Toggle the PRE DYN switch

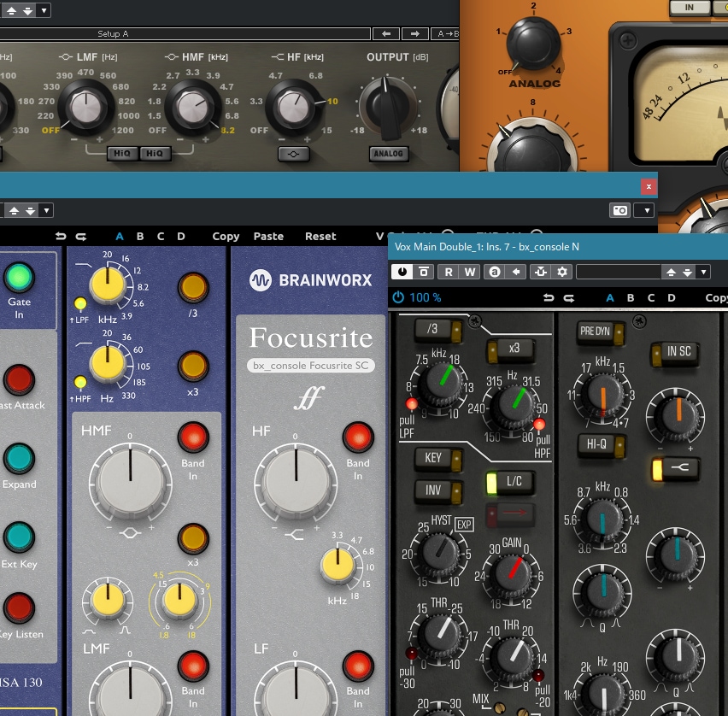point(601,332)
